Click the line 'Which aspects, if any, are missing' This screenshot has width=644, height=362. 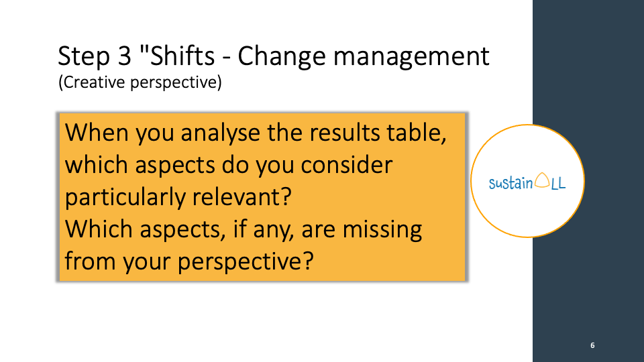243,229
